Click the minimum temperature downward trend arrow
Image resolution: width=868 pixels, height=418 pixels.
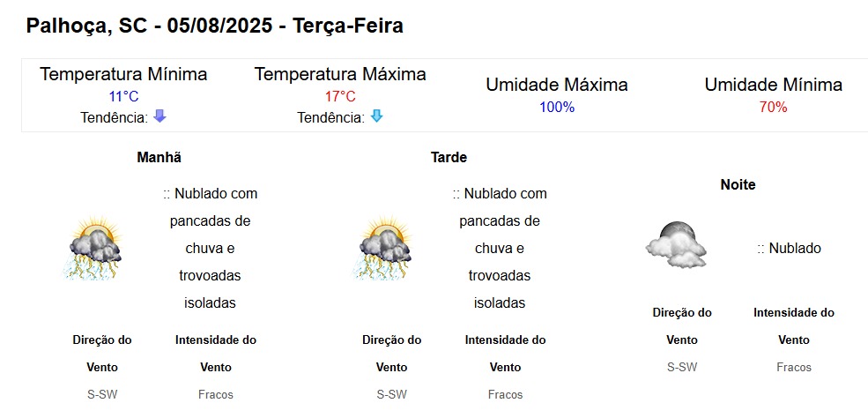160,116
